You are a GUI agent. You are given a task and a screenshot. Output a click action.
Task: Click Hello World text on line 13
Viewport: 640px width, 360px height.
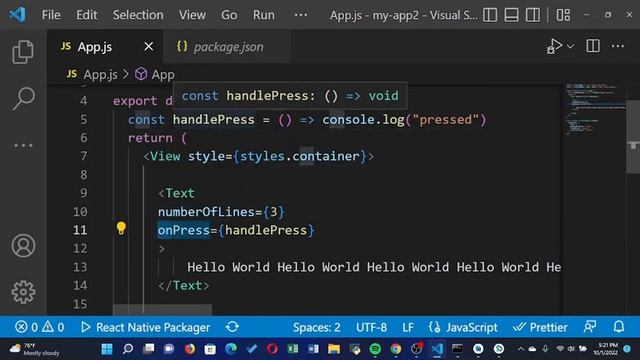pos(373,267)
